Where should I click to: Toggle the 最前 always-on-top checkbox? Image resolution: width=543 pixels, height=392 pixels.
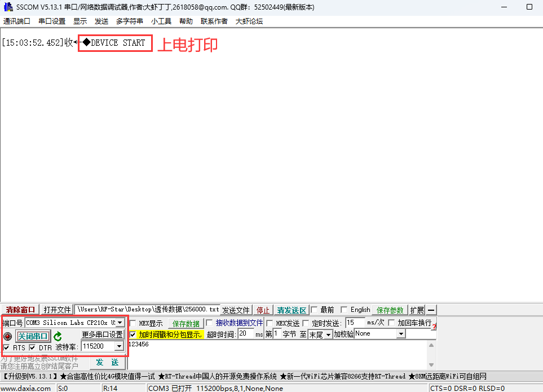314,310
